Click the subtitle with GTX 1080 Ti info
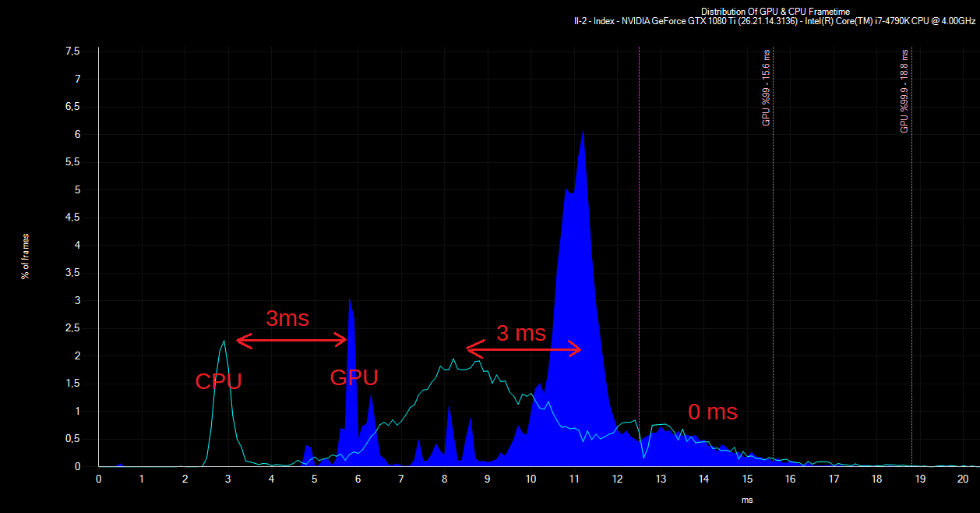 click(x=773, y=22)
